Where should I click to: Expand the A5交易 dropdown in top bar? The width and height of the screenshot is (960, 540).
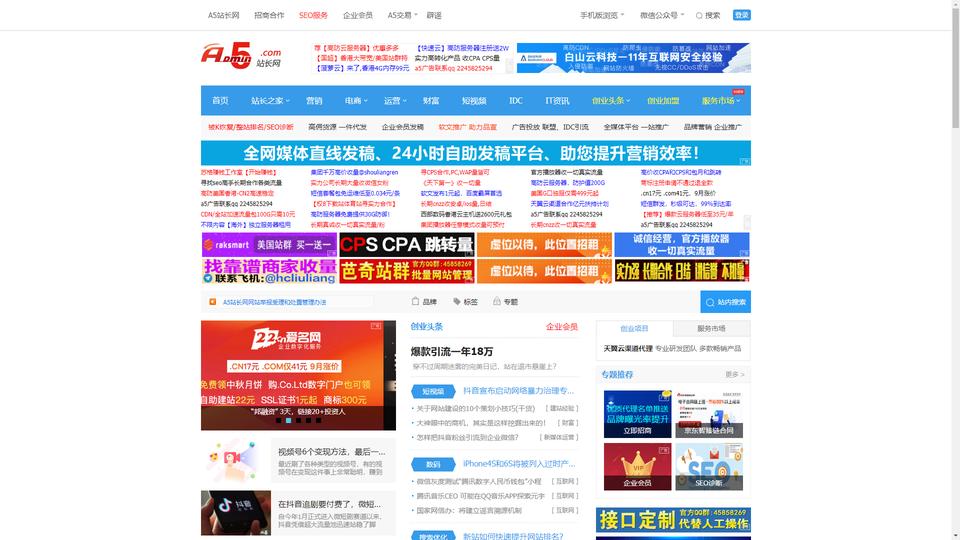click(402, 15)
